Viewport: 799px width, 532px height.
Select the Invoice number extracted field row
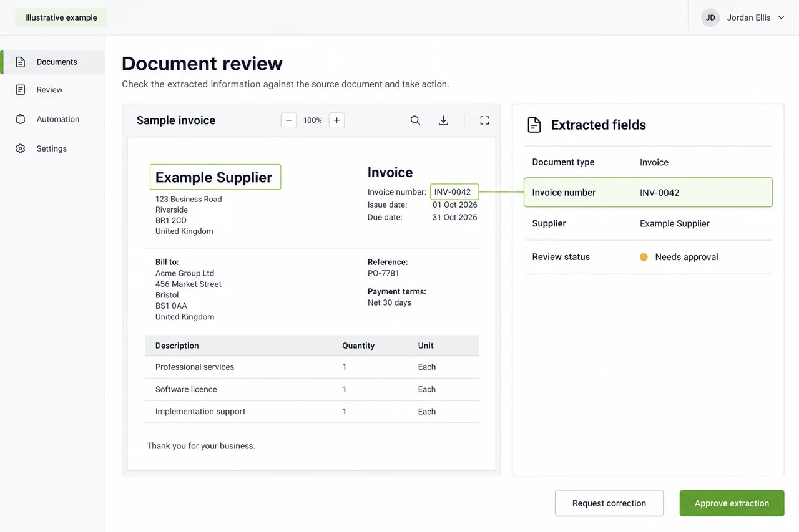(648, 193)
